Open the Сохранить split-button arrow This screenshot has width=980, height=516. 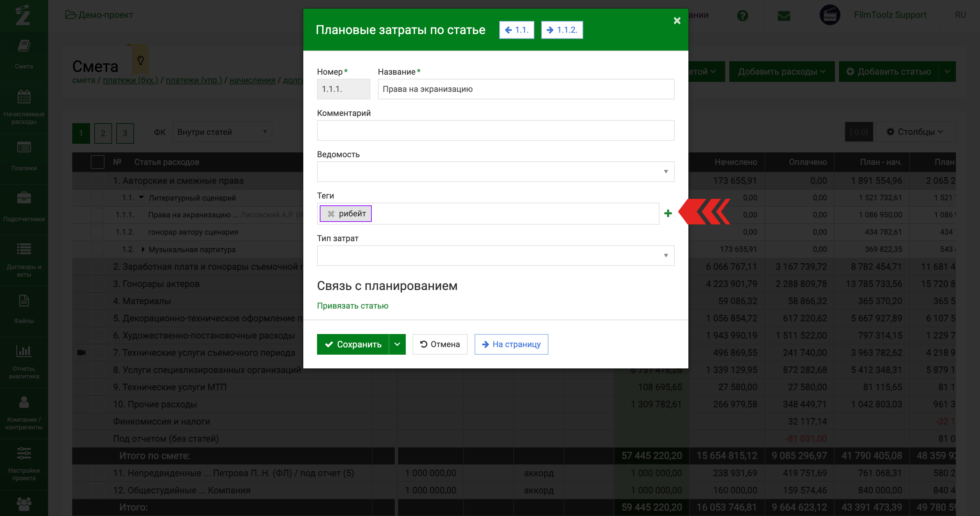click(x=397, y=344)
